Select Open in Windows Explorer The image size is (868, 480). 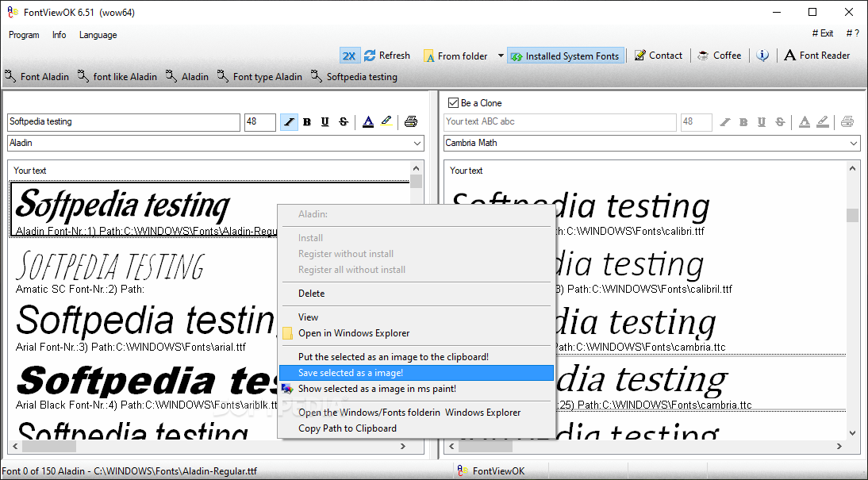[x=417, y=333]
